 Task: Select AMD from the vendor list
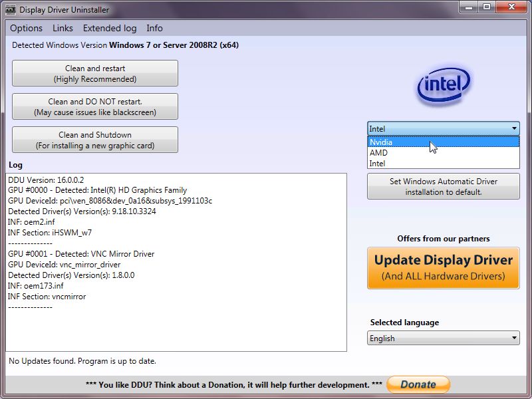click(x=426, y=152)
